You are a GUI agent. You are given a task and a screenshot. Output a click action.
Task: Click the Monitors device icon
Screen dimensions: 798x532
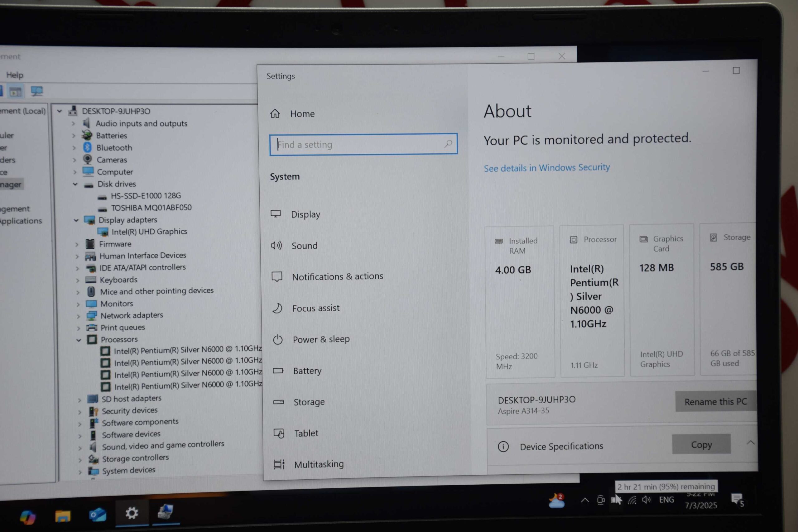[91, 303]
